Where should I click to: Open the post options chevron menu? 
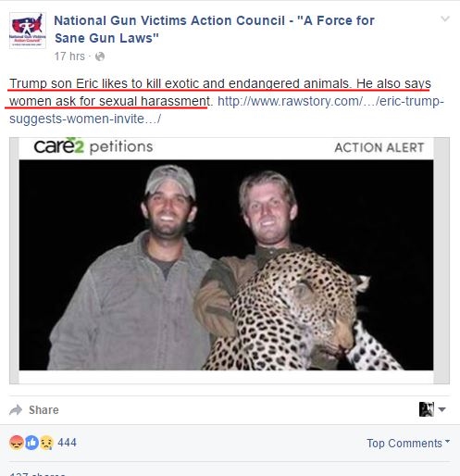click(x=445, y=19)
